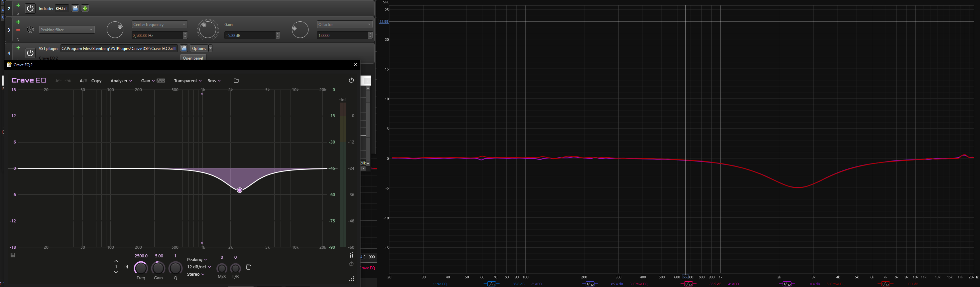Click the M/S knob

pos(222,268)
